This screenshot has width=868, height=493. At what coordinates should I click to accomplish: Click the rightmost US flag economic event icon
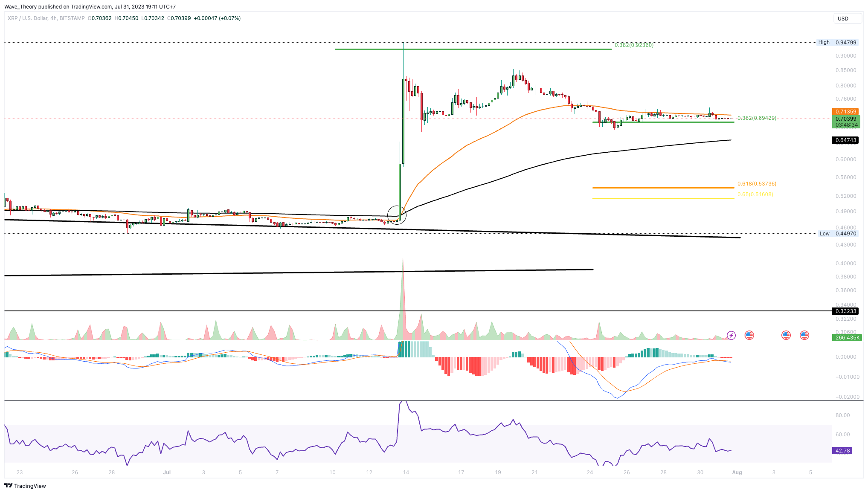(804, 335)
